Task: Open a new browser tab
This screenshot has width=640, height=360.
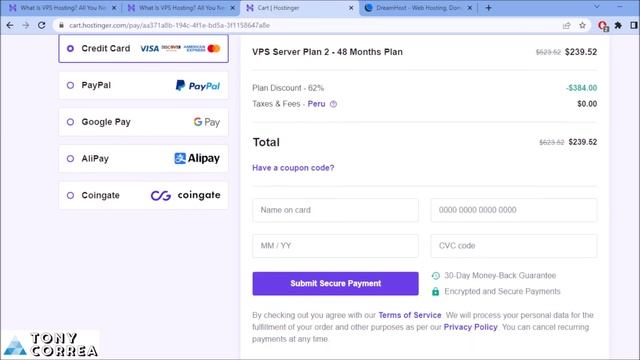Action: (x=489, y=8)
